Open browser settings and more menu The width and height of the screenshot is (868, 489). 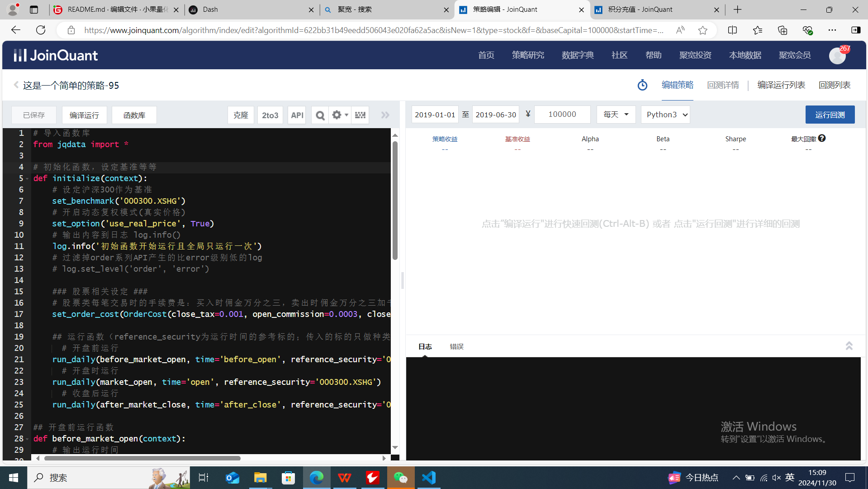coord(832,30)
